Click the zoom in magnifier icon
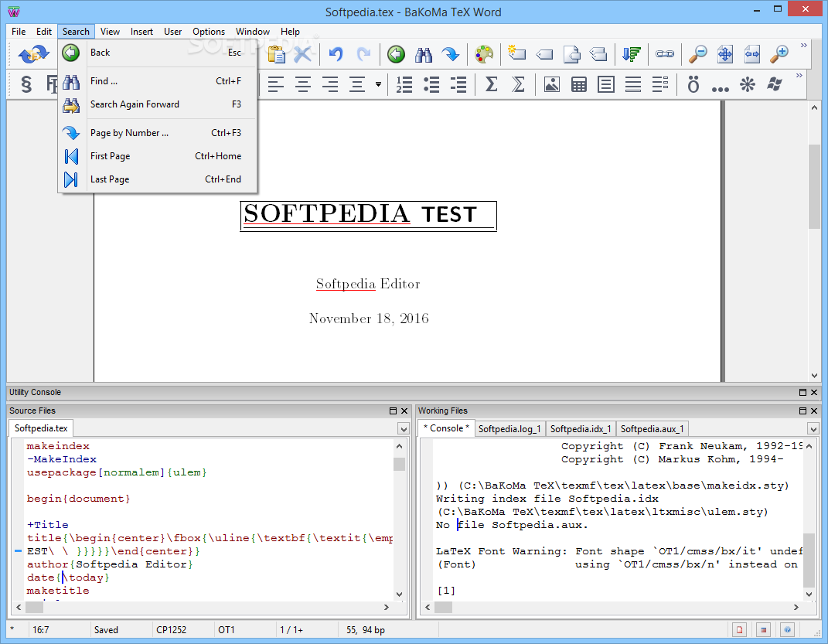The width and height of the screenshot is (828, 644). click(779, 54)
